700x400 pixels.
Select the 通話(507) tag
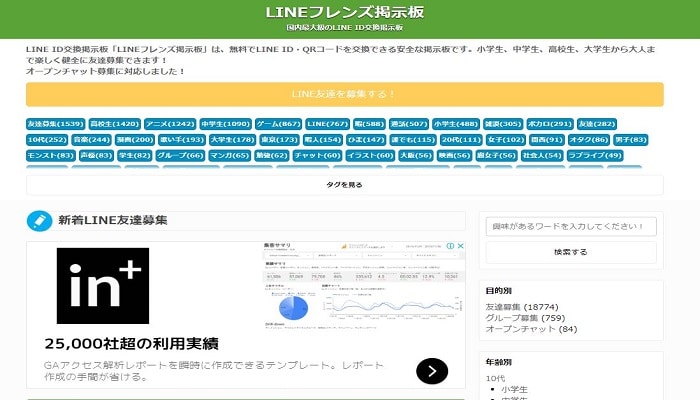tap(409, 124)
